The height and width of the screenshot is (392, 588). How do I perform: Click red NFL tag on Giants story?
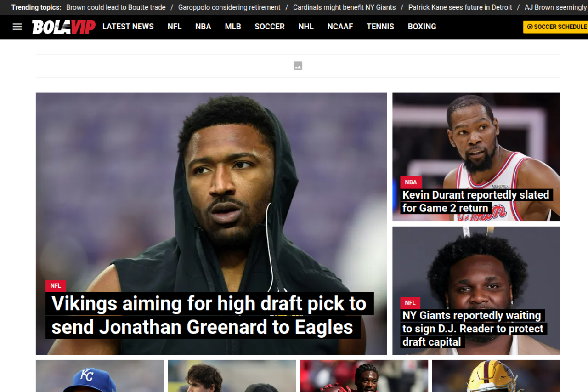[x=410, y=303]
